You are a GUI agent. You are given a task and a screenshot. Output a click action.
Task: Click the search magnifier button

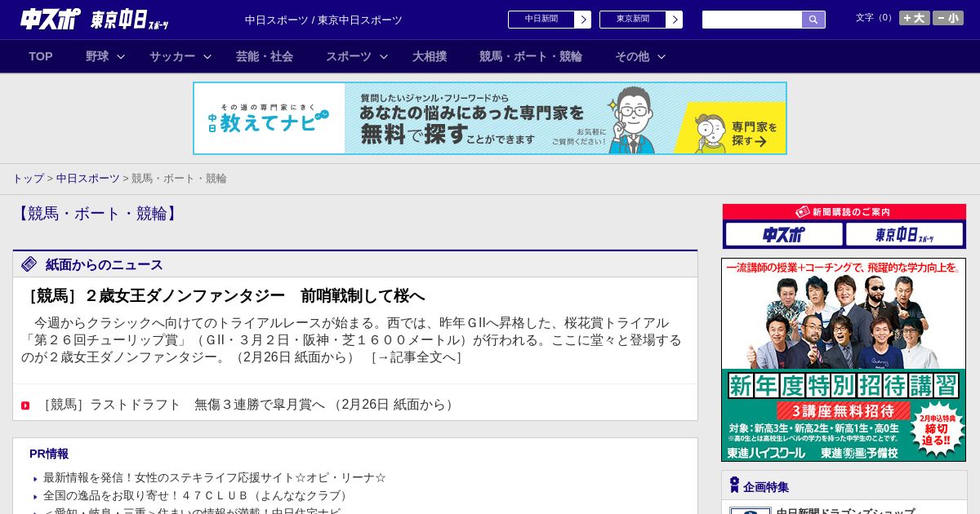[813, 20]
